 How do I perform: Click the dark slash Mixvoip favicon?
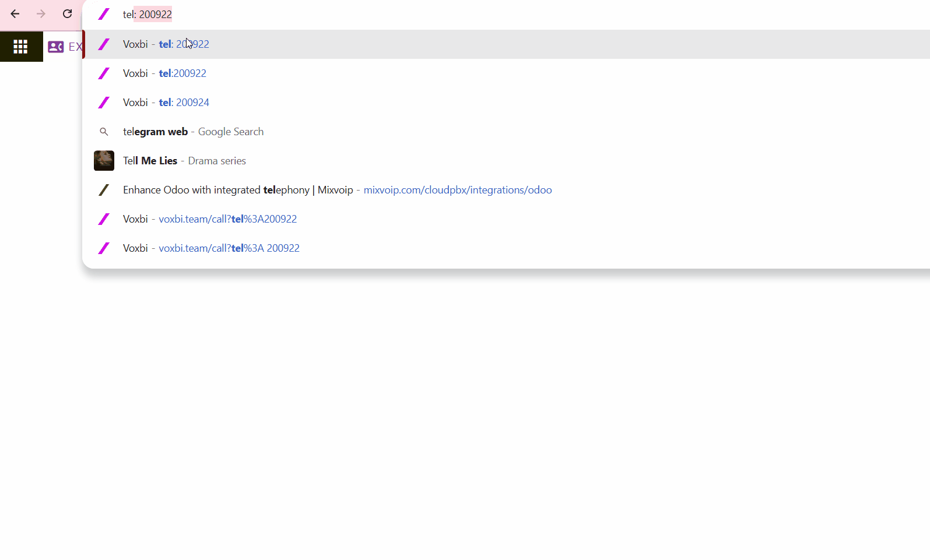(104, 190)
